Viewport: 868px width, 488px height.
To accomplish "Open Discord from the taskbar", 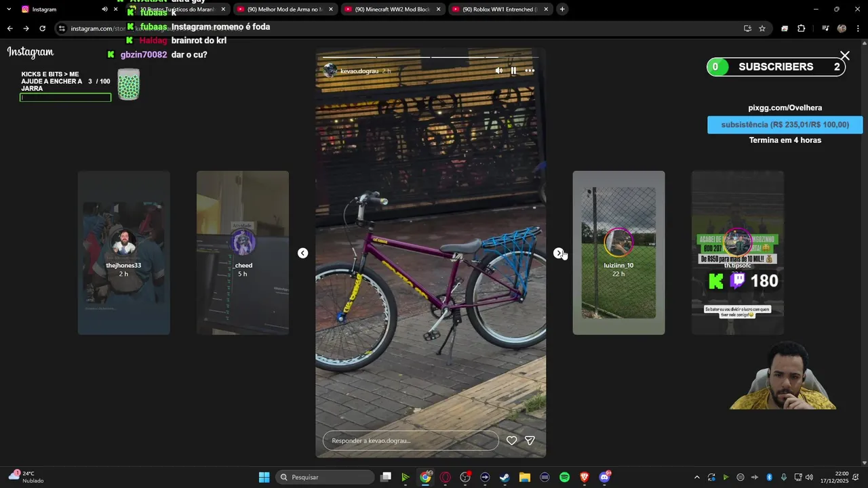I will click(x=604, y=477).
